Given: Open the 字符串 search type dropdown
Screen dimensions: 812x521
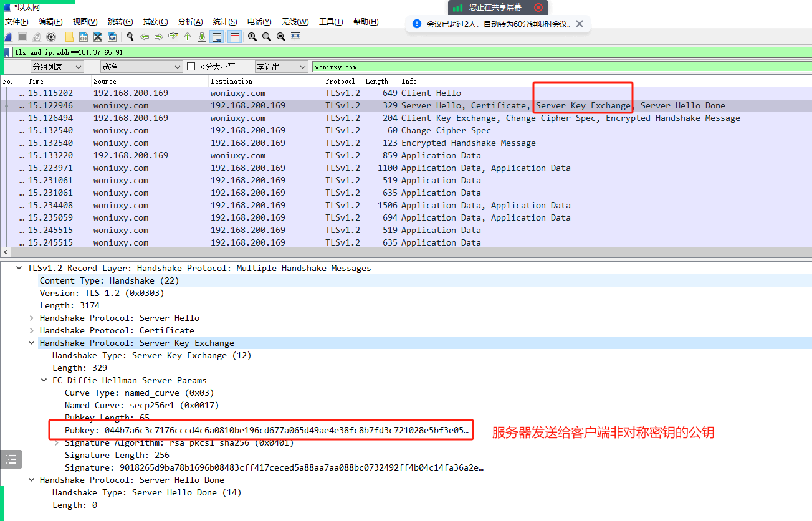Looking at the screenshot, I should coord(282,67).
